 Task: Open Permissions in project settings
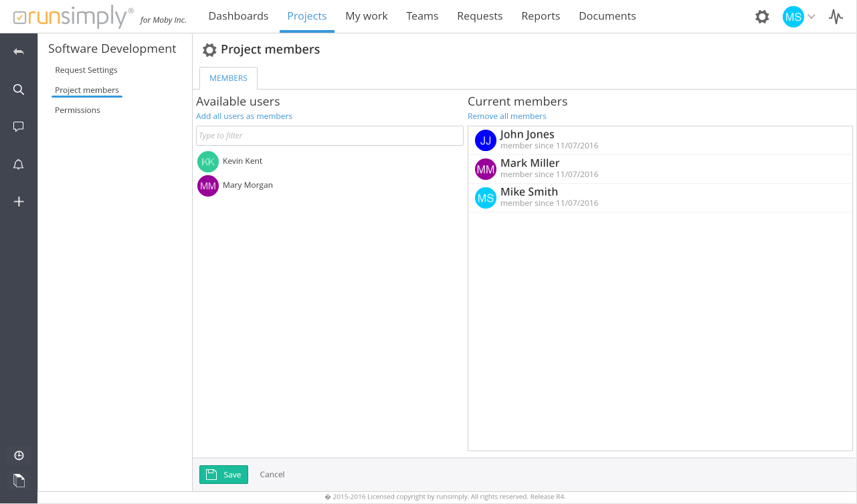(78, 110)
